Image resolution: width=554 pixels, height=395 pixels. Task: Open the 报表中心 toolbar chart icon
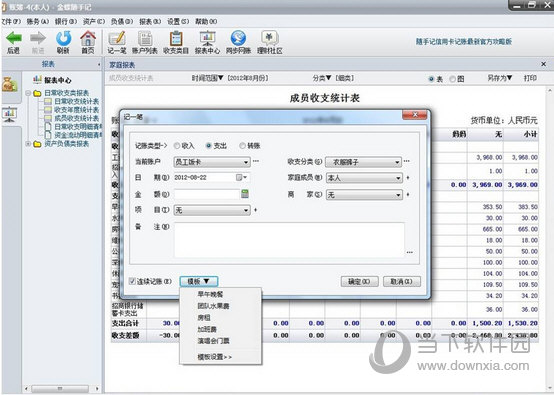click(x=207, y=38)
